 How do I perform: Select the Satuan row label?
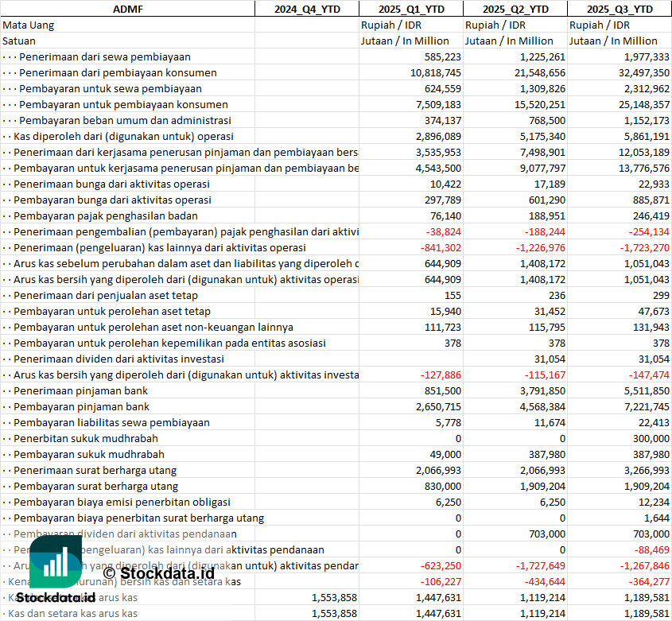pyautogui.click(x=19, y=41)
